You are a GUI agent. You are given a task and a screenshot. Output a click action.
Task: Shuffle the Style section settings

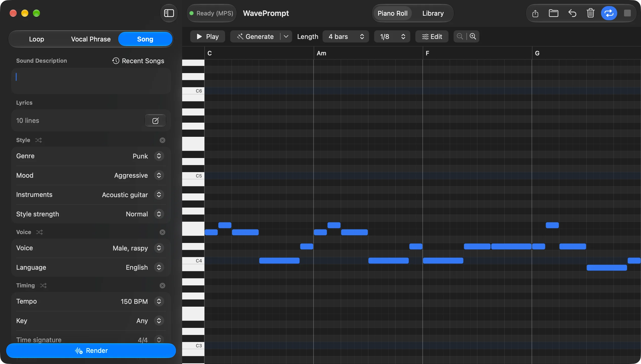[x=38, y=140]
